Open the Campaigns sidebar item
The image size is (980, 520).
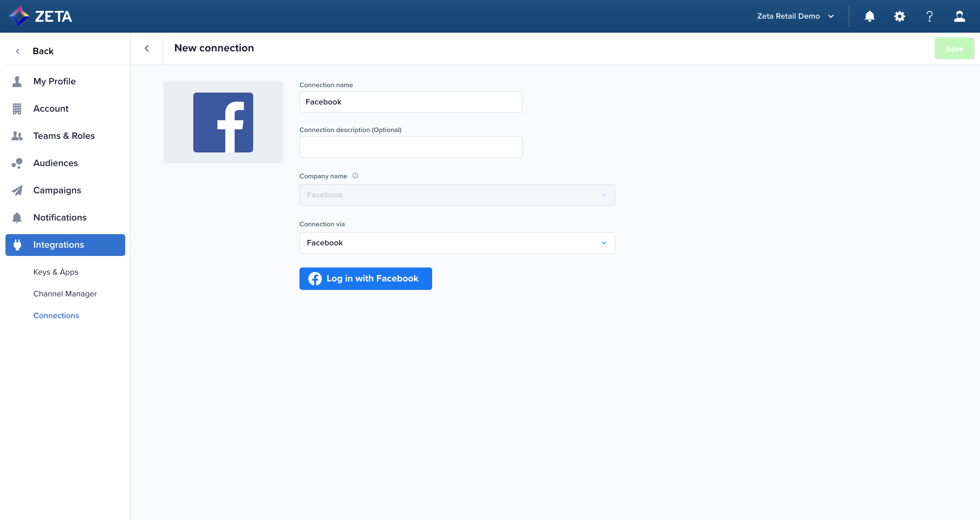click(57, 190)
